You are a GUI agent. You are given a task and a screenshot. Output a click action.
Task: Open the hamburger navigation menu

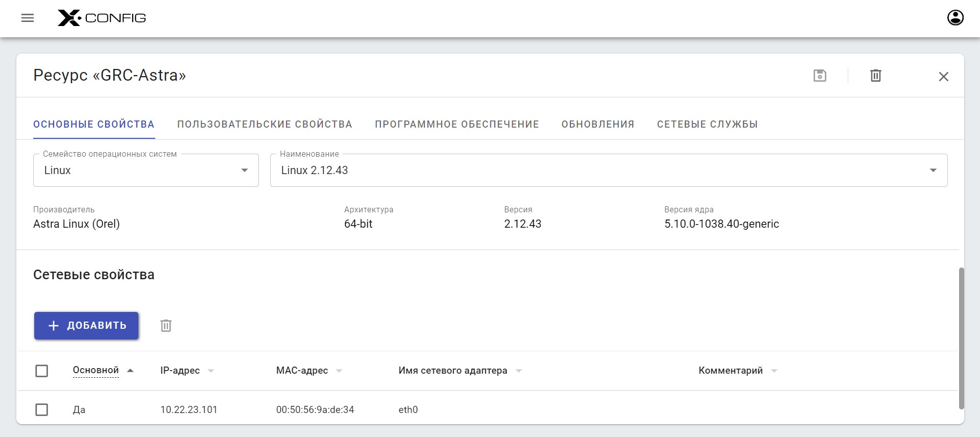tap(28, 18)
